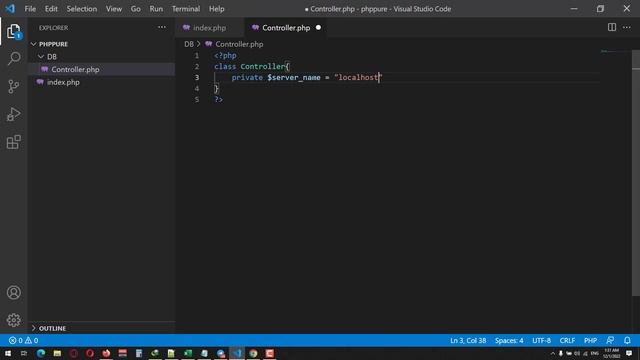Click the editor vertical scrollbar
640x360 pixels.
coord(636,173)
